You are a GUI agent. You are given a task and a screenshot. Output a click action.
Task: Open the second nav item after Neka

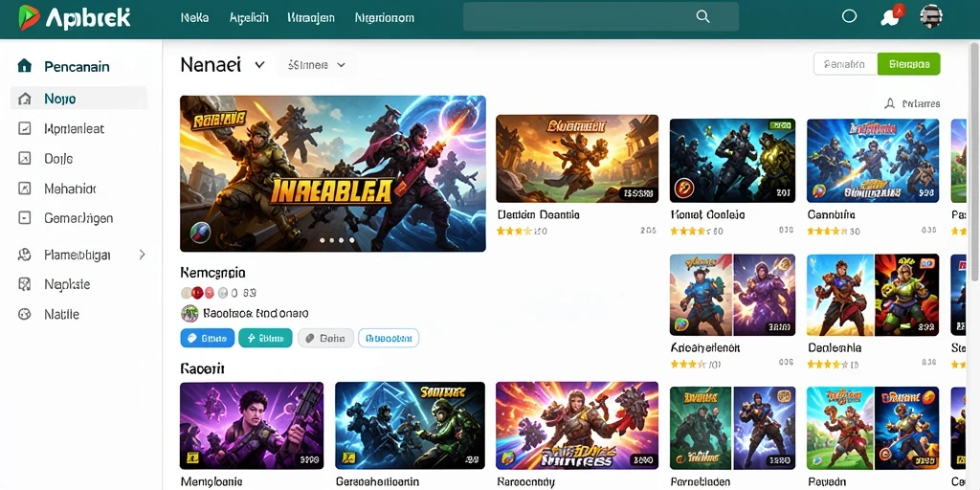[249, 17]
